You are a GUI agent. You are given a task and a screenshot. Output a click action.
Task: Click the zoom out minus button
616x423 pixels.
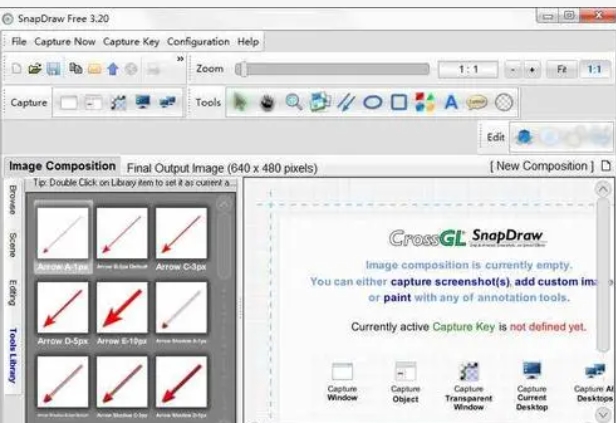pos(513,70)
